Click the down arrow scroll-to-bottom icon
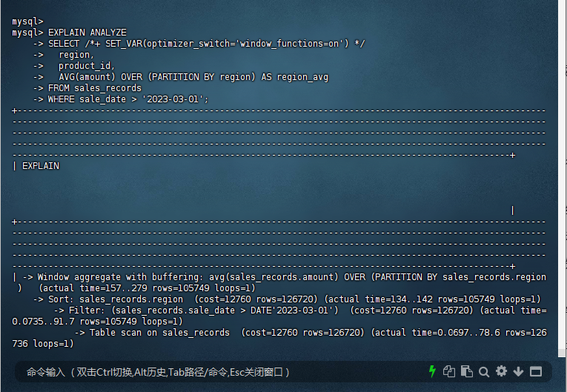The image size is (567, 392). pos(518,371)
